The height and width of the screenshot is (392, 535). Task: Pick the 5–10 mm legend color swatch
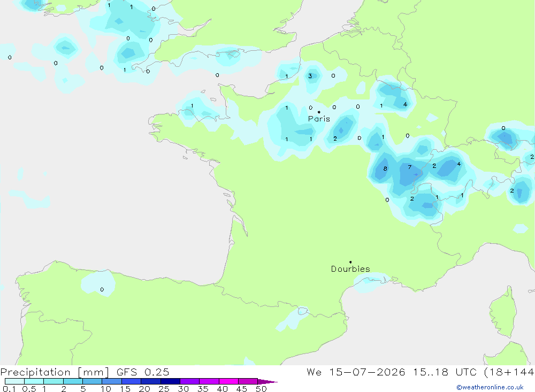(x=93, y=381)
